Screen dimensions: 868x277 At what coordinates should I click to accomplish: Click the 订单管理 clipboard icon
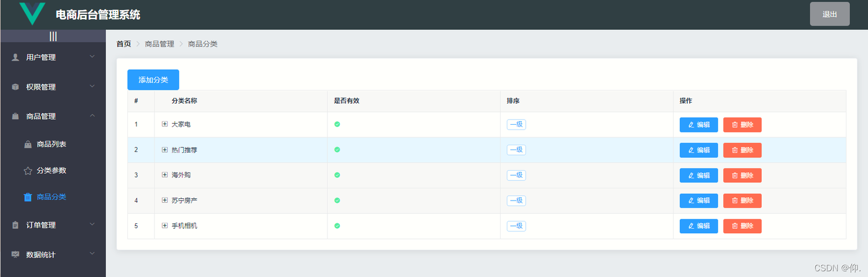[16, 225]
